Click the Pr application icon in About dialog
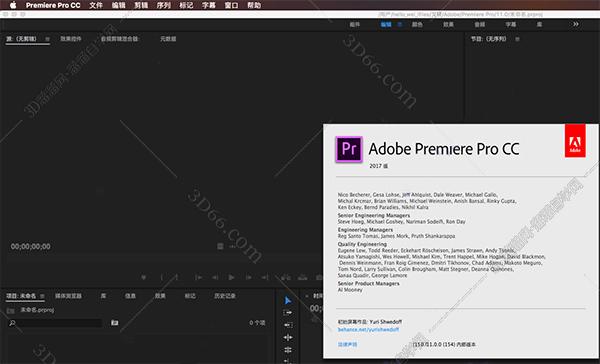Viewport: 600px width, 364px height. [349, 149]
